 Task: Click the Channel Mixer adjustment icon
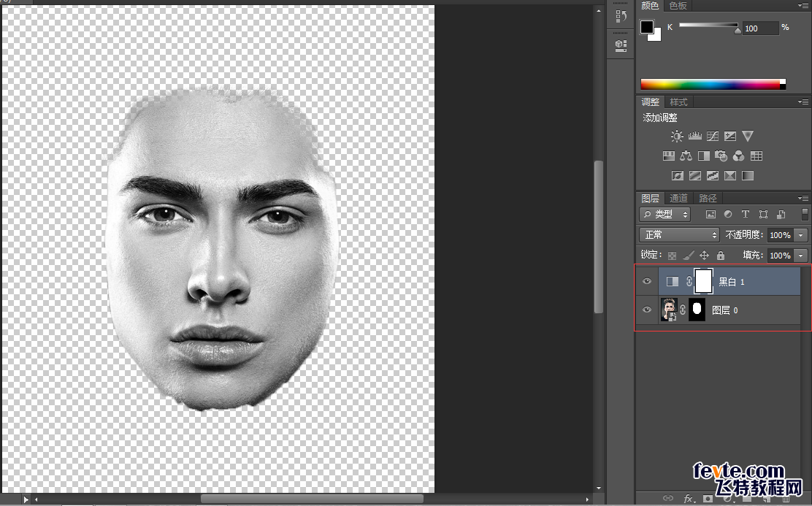738,156
